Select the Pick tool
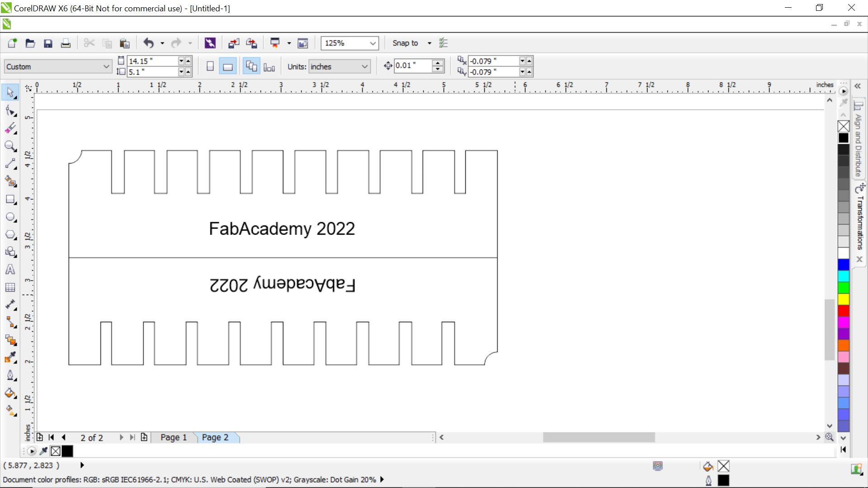 click(x=10, y=92)
